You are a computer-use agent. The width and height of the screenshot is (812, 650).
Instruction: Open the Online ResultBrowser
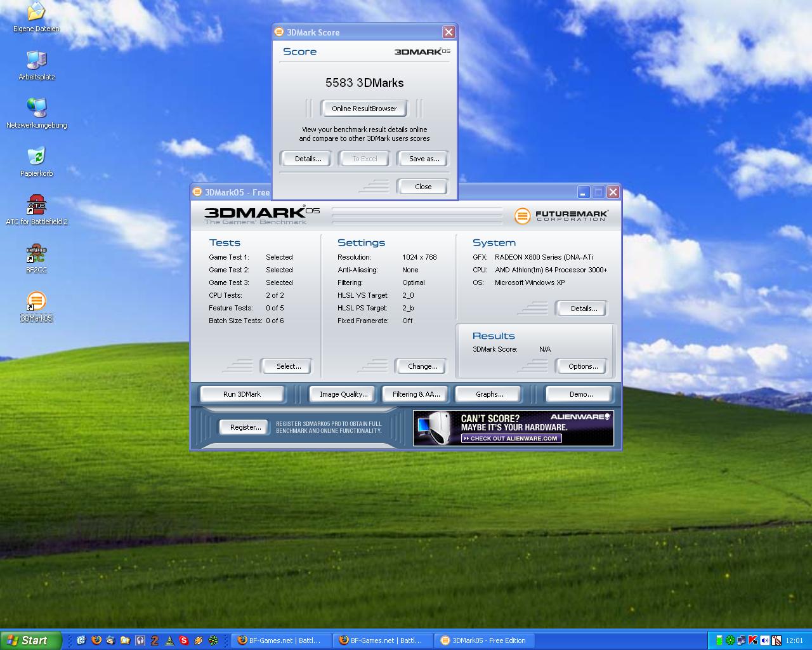[364, 109]
